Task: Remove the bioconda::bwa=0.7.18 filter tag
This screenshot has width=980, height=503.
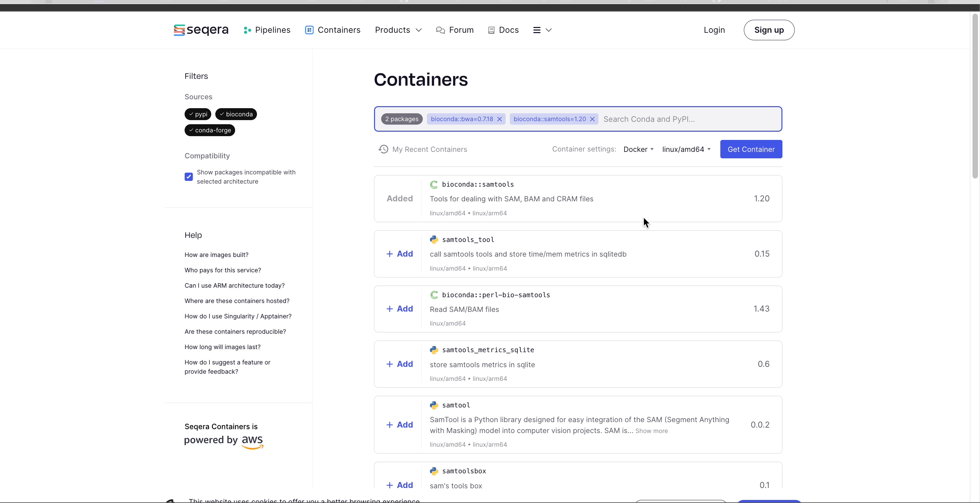Action: 500,119
